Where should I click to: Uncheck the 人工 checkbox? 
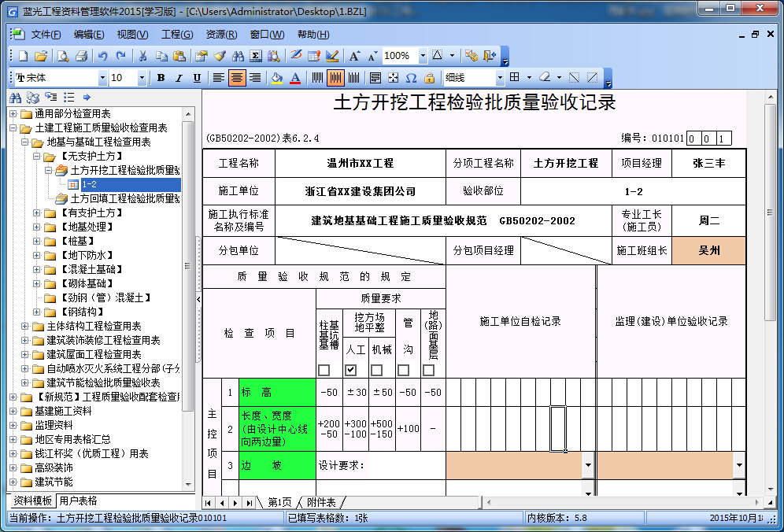click(350, 370)
